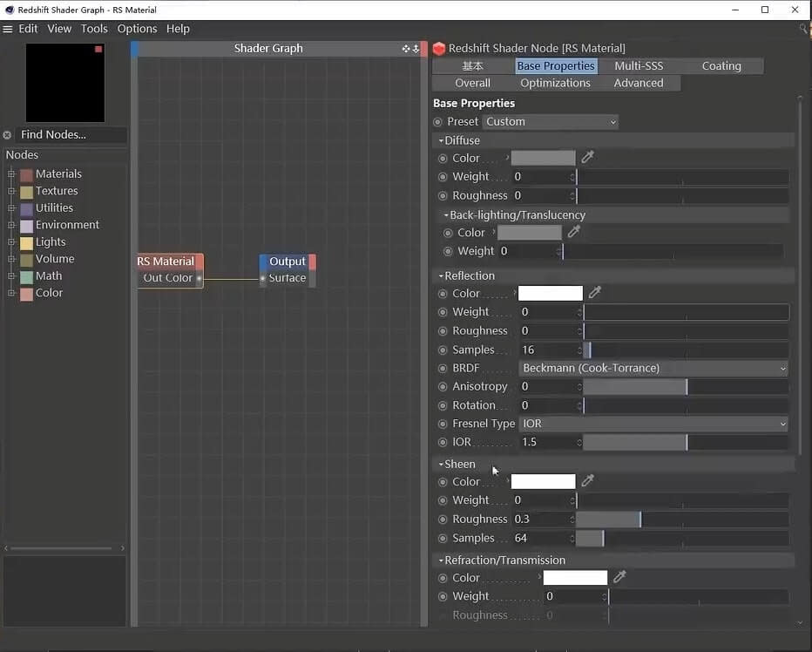Screen dimensions: 812x652
Task: Switch to the Overall tab
Action: click(473, 83)
